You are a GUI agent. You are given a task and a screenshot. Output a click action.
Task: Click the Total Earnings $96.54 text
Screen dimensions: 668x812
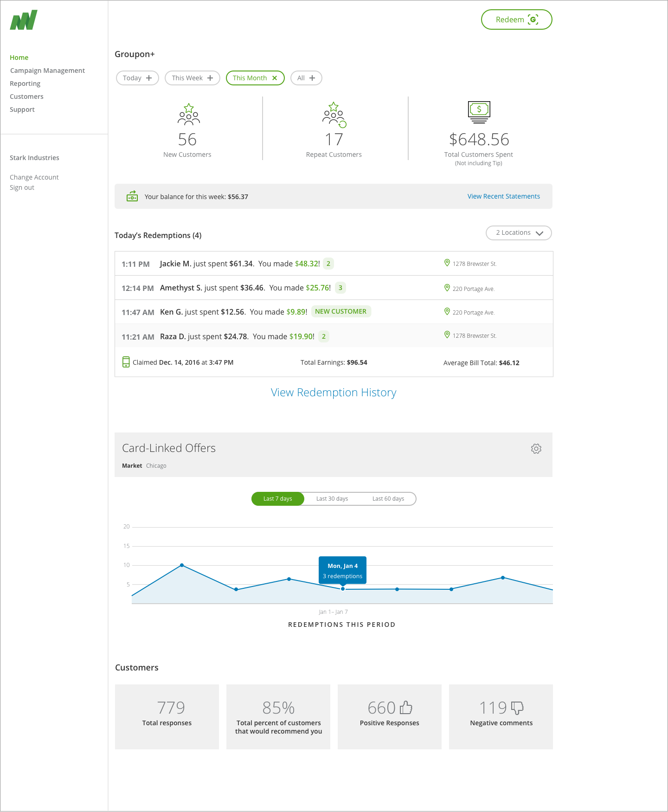[334, 362]
